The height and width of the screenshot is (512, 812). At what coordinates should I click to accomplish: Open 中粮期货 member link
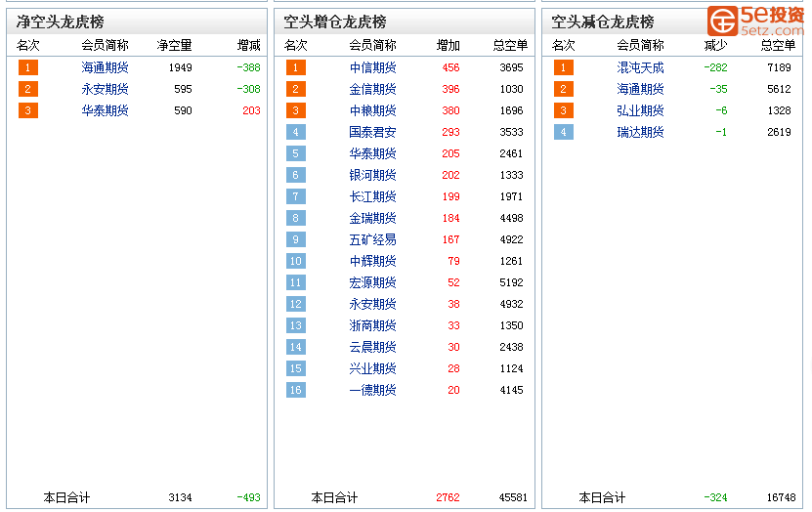click(372, 110)
